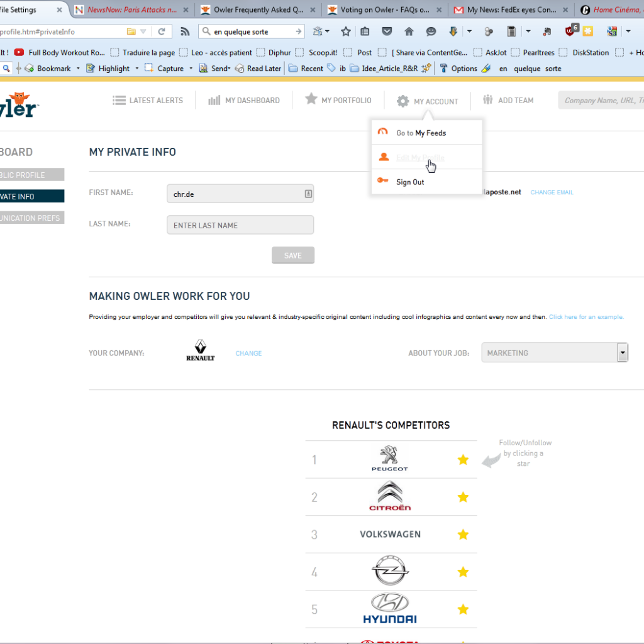Open MY PORTFOLIO navigation item
The width and height of the screenshot is (644, 644).
(338, 100)
